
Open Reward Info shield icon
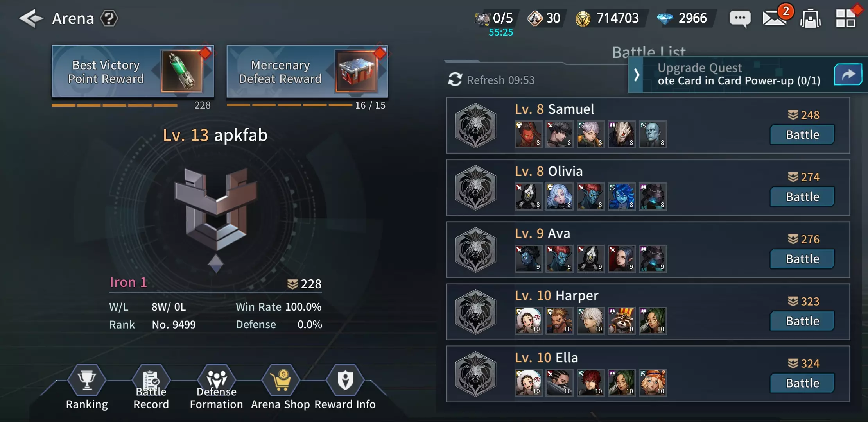(x=345, y=380)
